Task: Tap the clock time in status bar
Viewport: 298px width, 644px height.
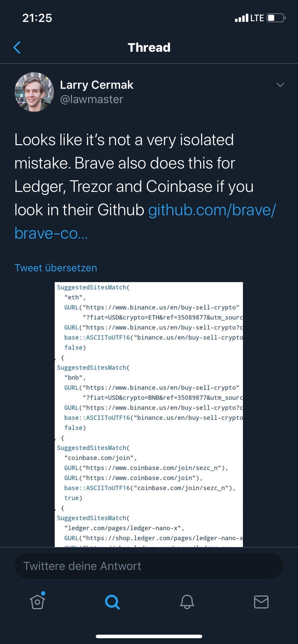Action: 37,18
